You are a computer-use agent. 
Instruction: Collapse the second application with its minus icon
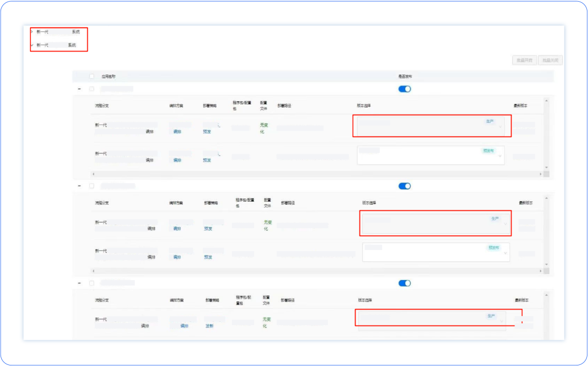79,186
